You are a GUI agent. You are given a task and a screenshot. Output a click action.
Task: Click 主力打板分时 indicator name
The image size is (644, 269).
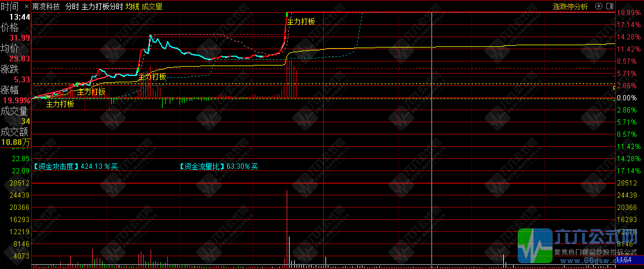[x=102, y=7]
